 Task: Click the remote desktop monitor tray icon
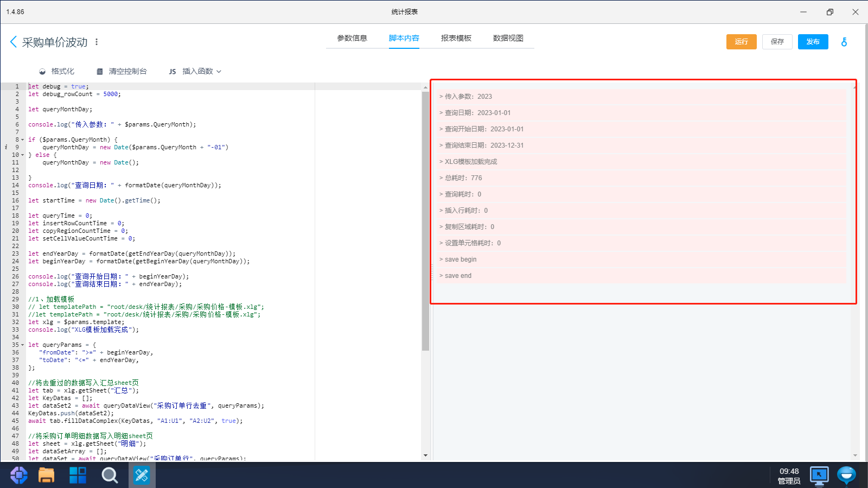point(819,475)
